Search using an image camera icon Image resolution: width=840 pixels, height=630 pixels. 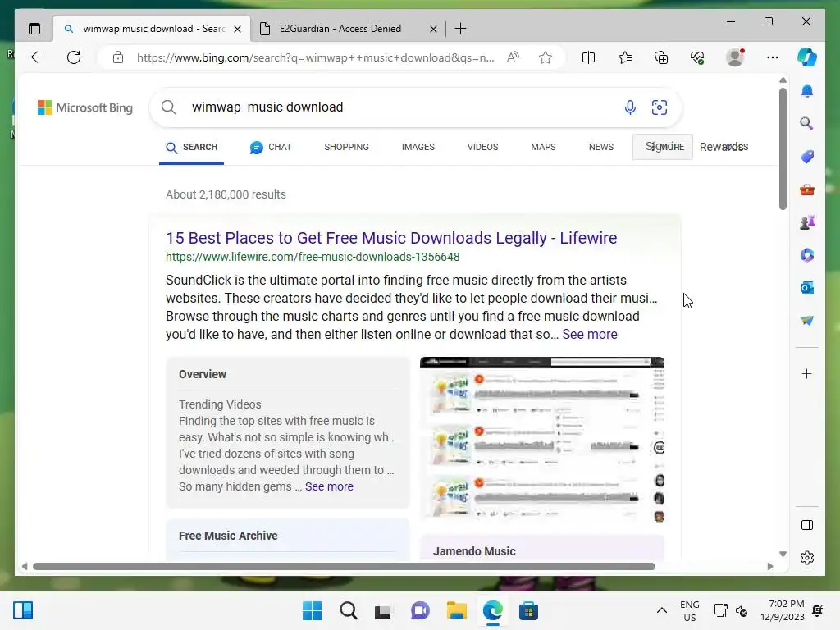pos(659,107)
